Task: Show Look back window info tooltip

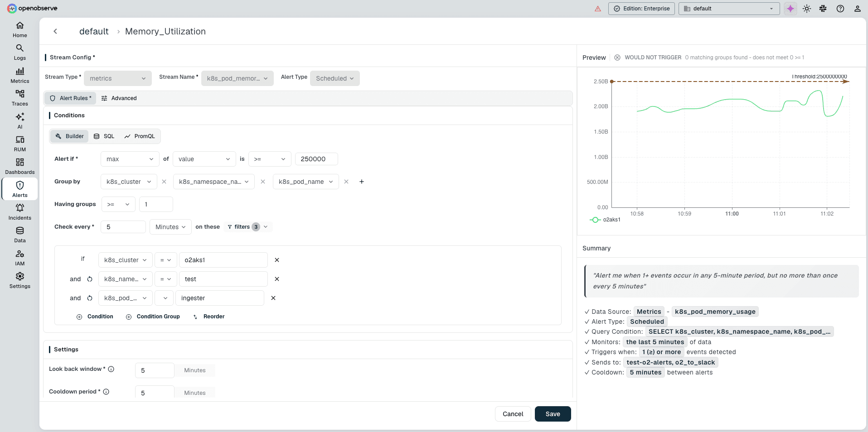Action: click(111, 369)
